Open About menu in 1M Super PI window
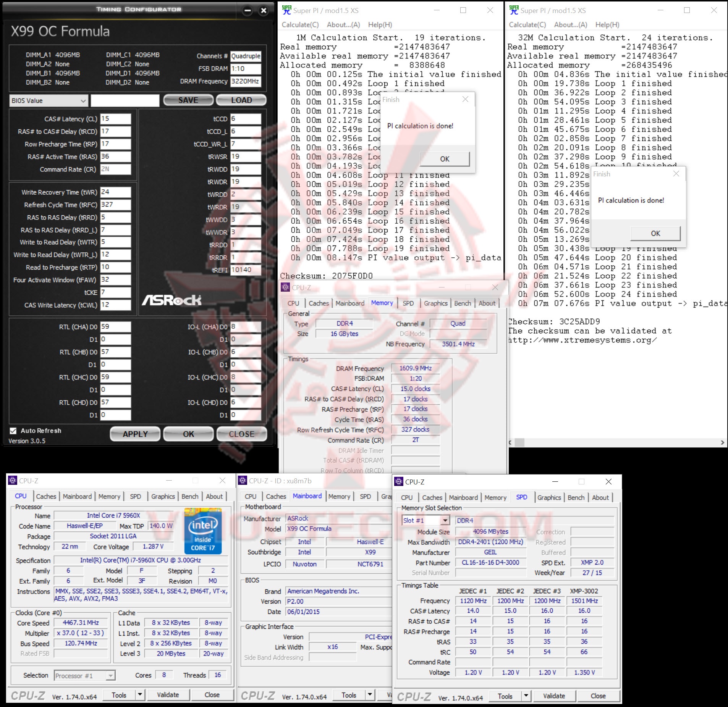This screenshot has width=728, height=707. point(343,25)
